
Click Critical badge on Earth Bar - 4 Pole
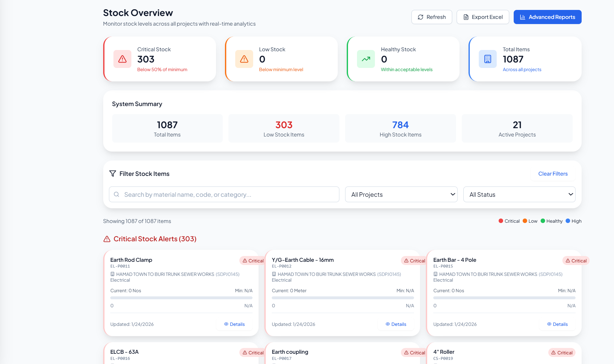coord(576,261)
